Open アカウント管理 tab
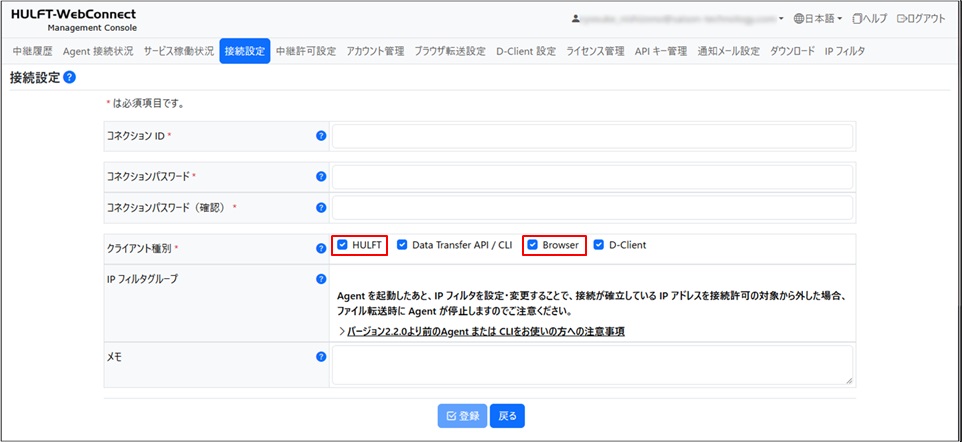 tap(375, 52)
